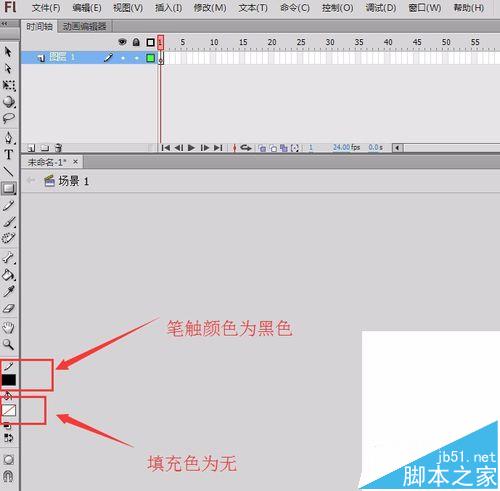
Task: Click the New Folder button
Action: (45, 148)
